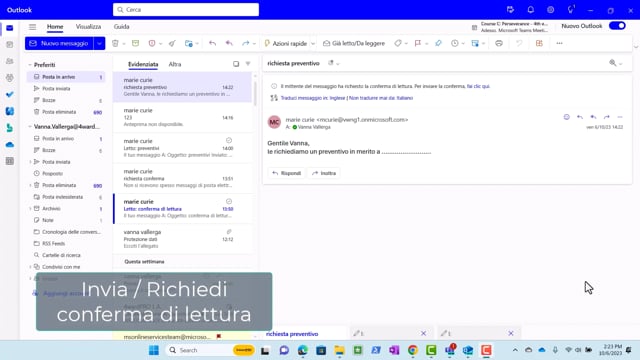Click the Già letto/Da leggere button
The width and height of the screenshot is (640, 360).
pos(354,43)
